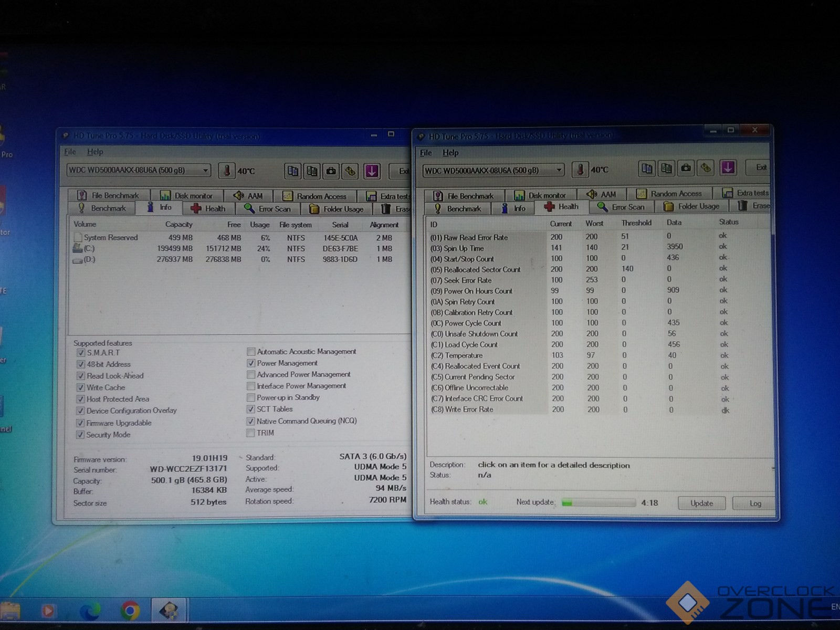Open Chrome from the taskbar
The height and width of the screenshot is (630, 840).
pyautogui.click(x=130, y=611)
